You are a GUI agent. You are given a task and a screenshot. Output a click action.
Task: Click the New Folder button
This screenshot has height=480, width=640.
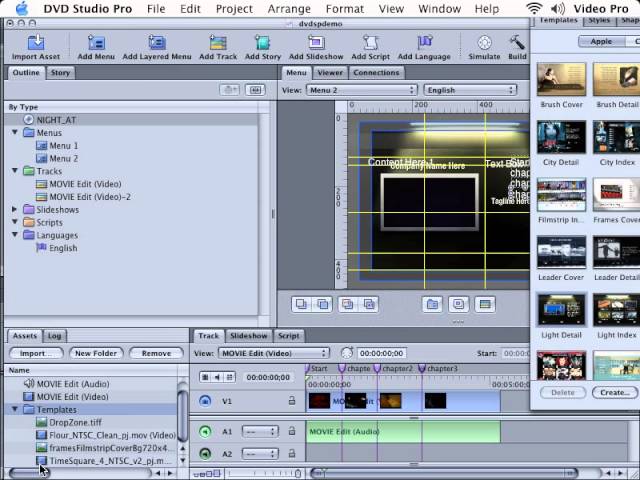[96, 353]
